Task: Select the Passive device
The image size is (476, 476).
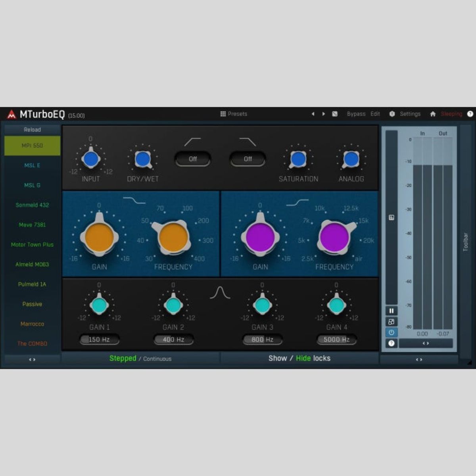Action: [32, 304]
